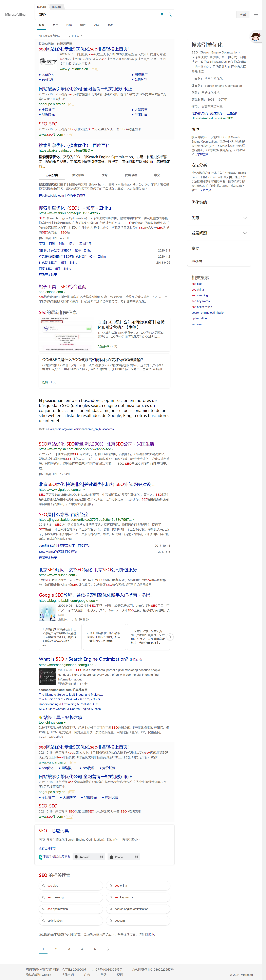Image resolution: width=266 pixels, height=980 pixels.
Task: Open the 时间不限 time filter dropdown
Action: pos(76,36)
